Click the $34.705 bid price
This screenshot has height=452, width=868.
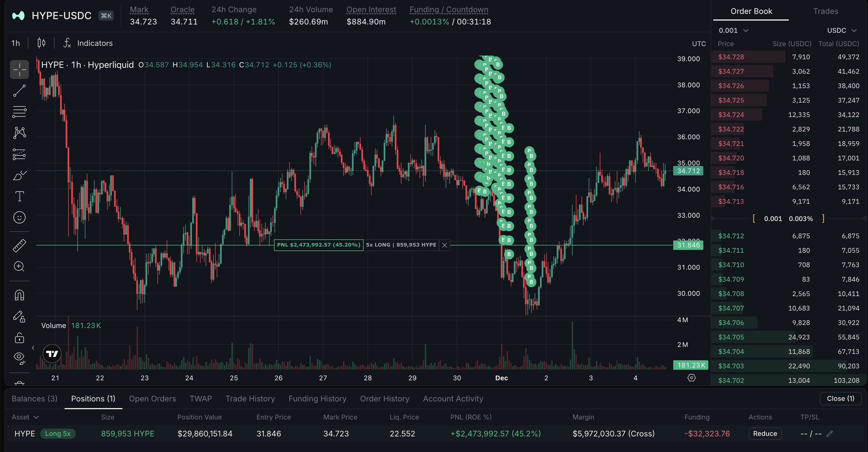tap(731, 337)
